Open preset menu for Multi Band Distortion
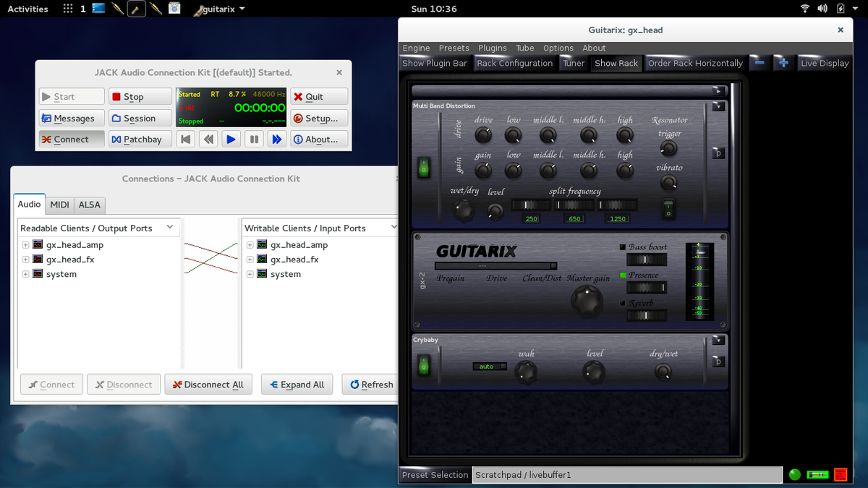Screen dimensions: 868x488 (x=718, y=153)
